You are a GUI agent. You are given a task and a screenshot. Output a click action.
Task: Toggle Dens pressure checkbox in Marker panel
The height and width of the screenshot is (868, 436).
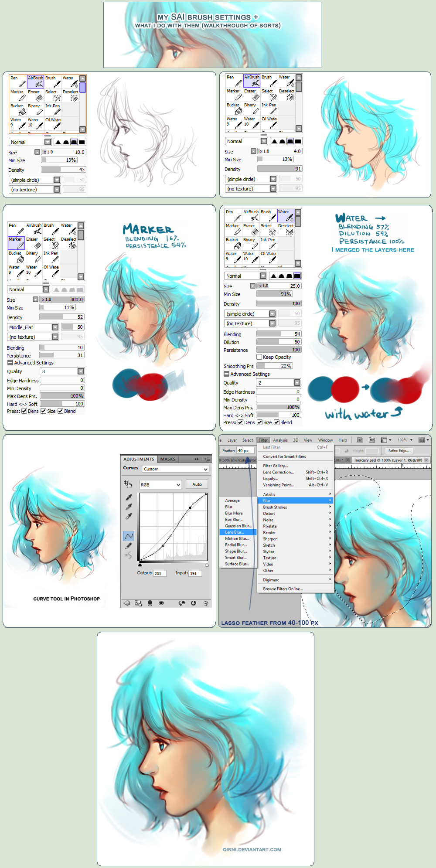click(24, 411)
